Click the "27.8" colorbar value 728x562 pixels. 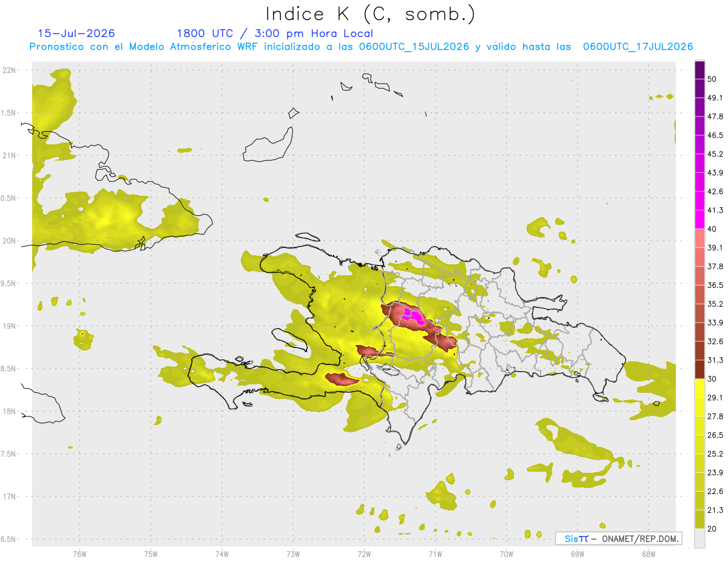(715, 416)
